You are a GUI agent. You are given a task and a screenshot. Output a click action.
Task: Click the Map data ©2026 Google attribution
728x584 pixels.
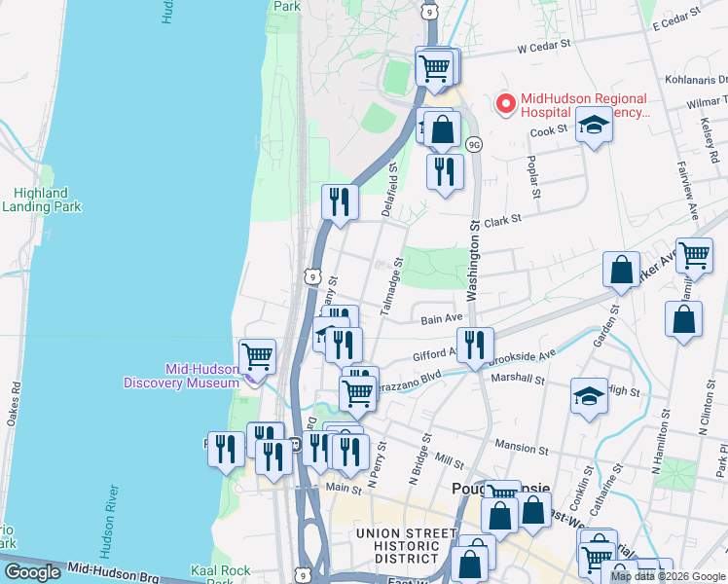coord(668,576)
